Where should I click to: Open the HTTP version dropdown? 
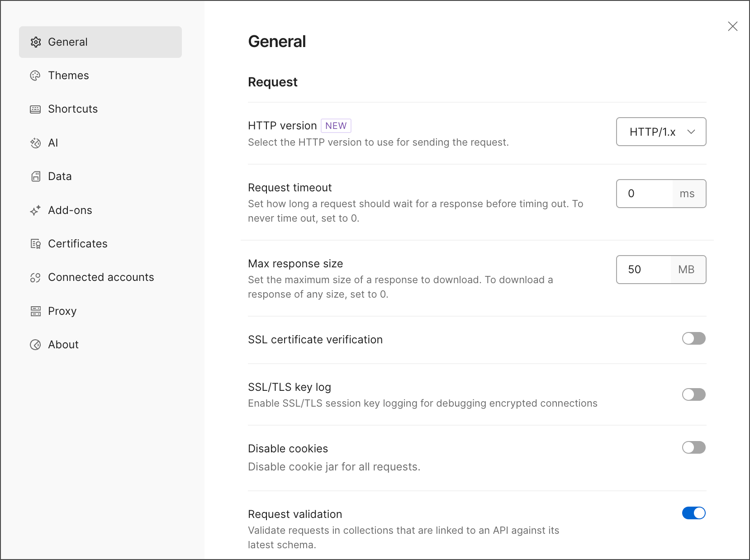tap(661, 132)
